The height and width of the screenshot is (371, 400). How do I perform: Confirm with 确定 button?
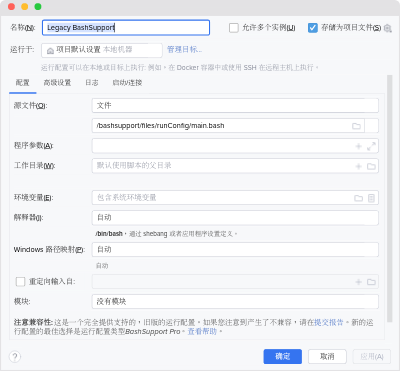(283, 357)
